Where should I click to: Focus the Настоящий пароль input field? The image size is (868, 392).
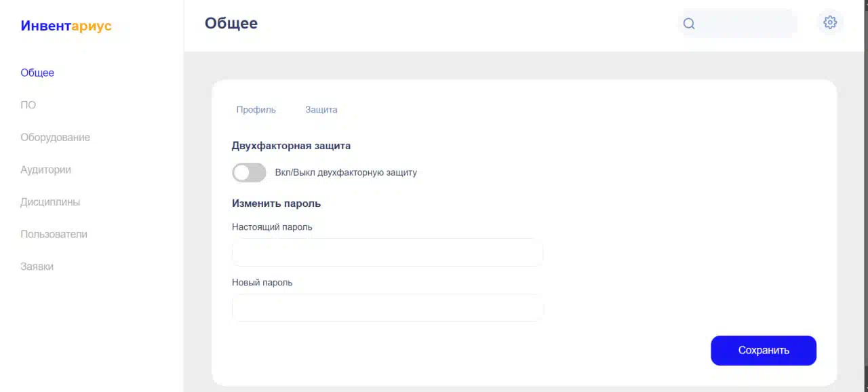pos(387,252)
